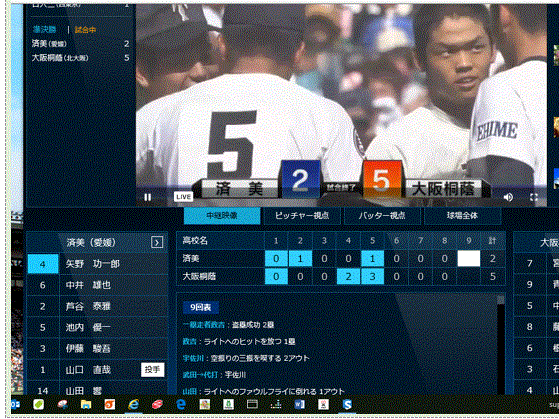
Task: Click 大阪桐蔭 5th inning score 3
Action: click(x=372, y=276)
